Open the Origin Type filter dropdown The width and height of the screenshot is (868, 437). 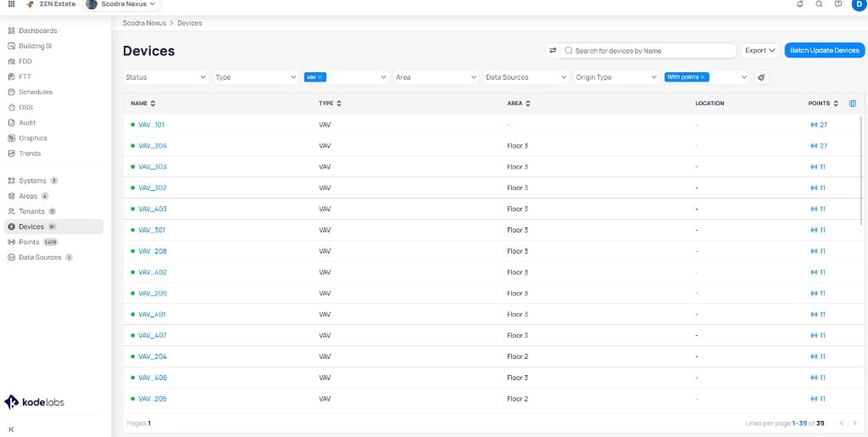click(617, 77)
